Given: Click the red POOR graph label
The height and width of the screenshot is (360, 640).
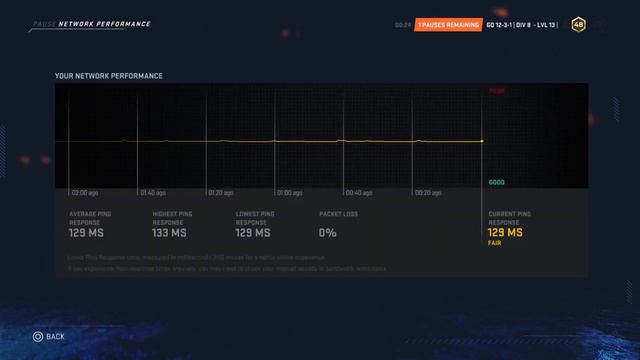Looking at the screenshot, I should click(496, 91).
